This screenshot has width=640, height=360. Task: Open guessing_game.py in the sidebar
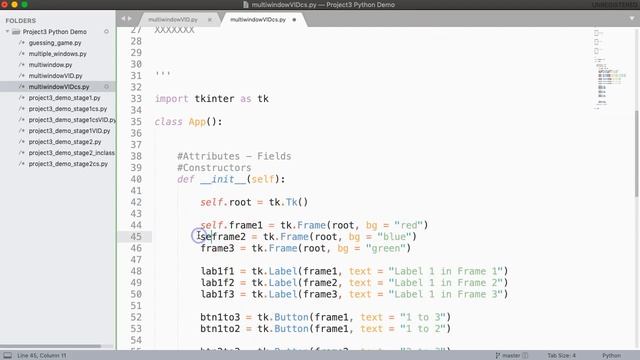[x=55, y=43]
